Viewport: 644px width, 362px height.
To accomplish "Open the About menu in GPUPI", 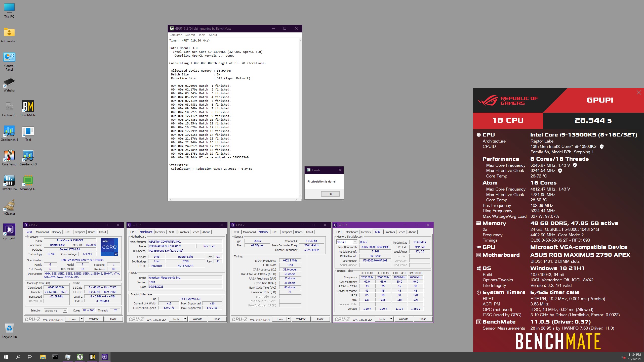I will pyautogui.click(x=213, y=35).
